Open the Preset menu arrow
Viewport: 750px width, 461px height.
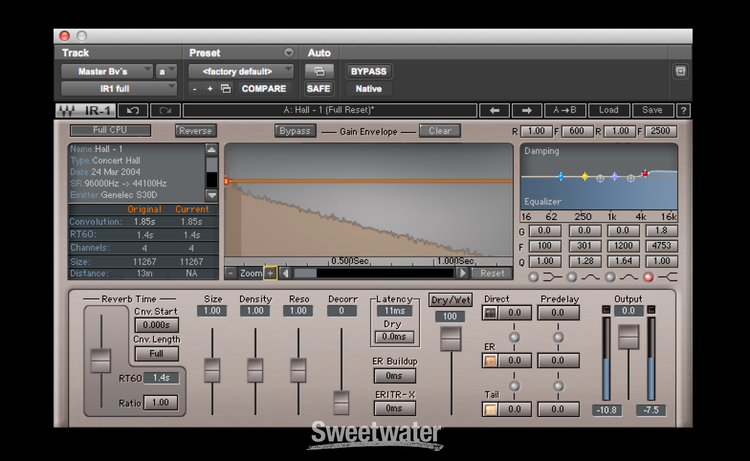point(289,53)
